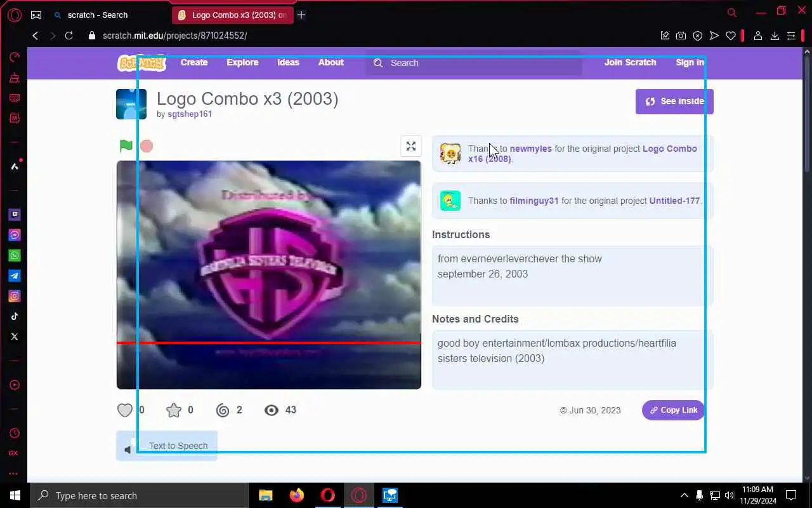Stop the project with the red stop button

147,146
